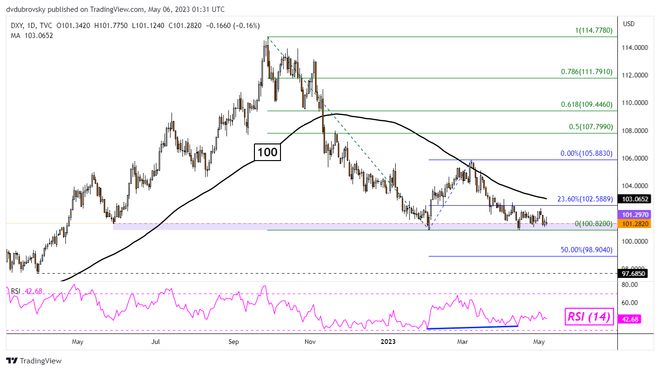Click the USD currency label on price axis
660x371 pixels.
[x=629, y=24]
